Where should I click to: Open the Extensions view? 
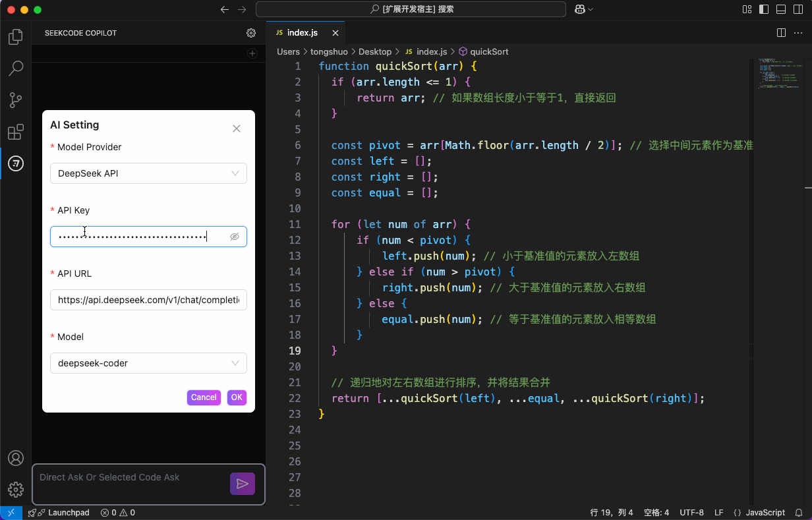pos(16,132)
